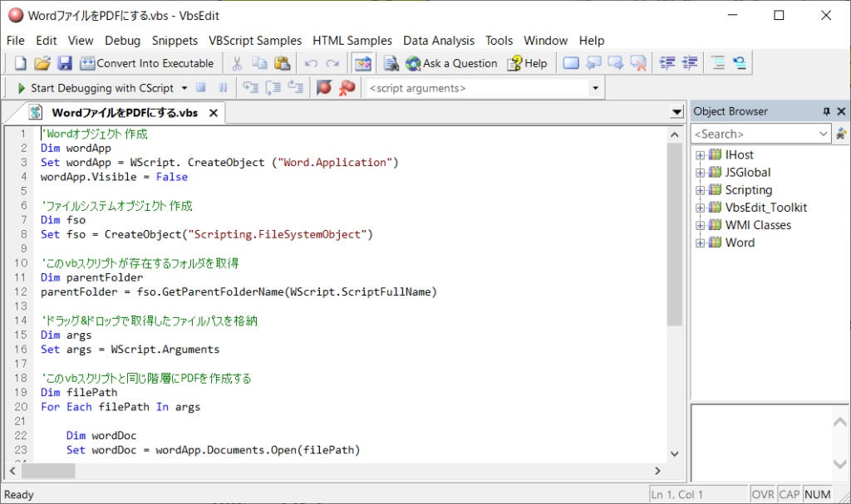Expand the WMI Classes tree item
The height and width of the screenshot is (504, 851).
[701, 225]
